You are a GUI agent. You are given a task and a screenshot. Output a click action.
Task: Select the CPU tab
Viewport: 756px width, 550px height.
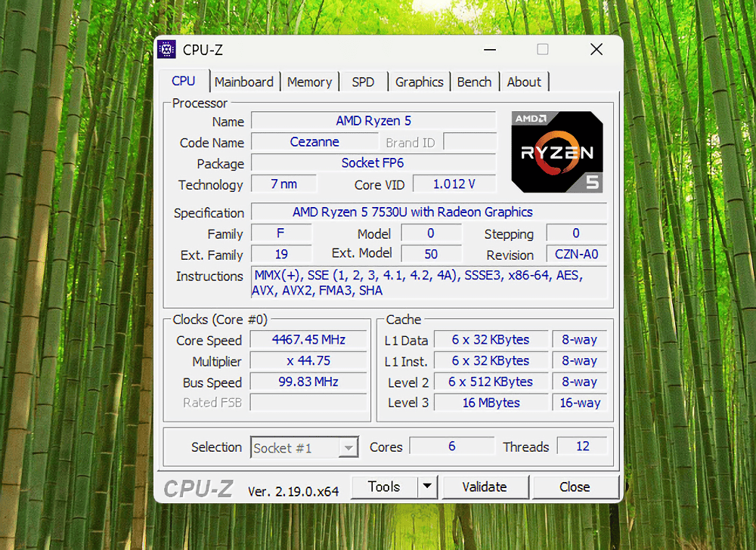coord(184,81)
